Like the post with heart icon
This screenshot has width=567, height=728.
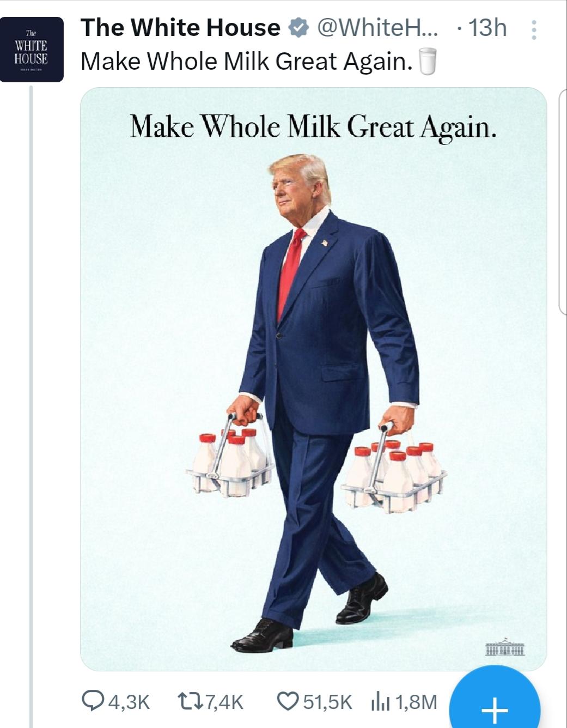[x=288, y=701]
